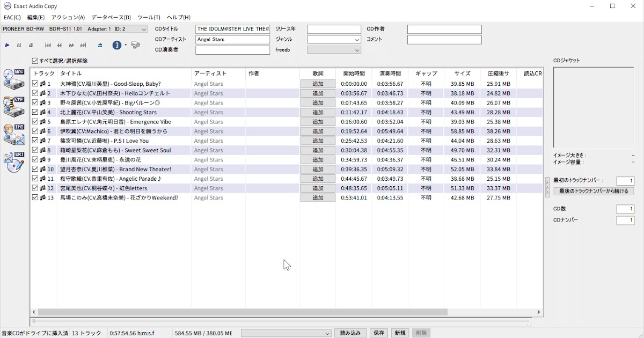Open the status bar combo box dropdown

coord(286,333)
